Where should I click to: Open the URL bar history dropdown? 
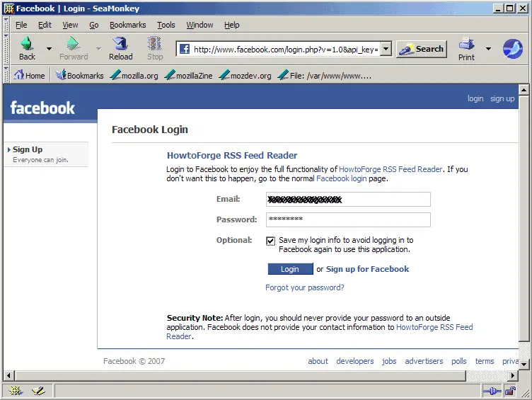click(x=386, y=49)
